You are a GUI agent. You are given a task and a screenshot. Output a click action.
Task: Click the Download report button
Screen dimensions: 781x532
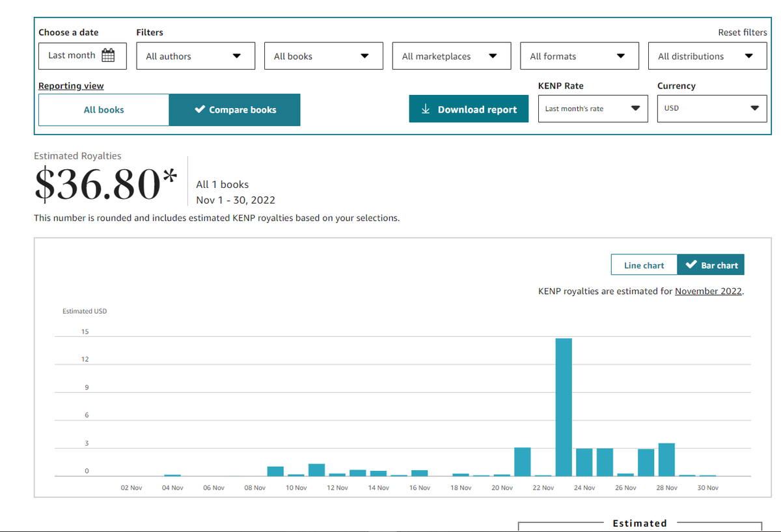click(469, 109)
